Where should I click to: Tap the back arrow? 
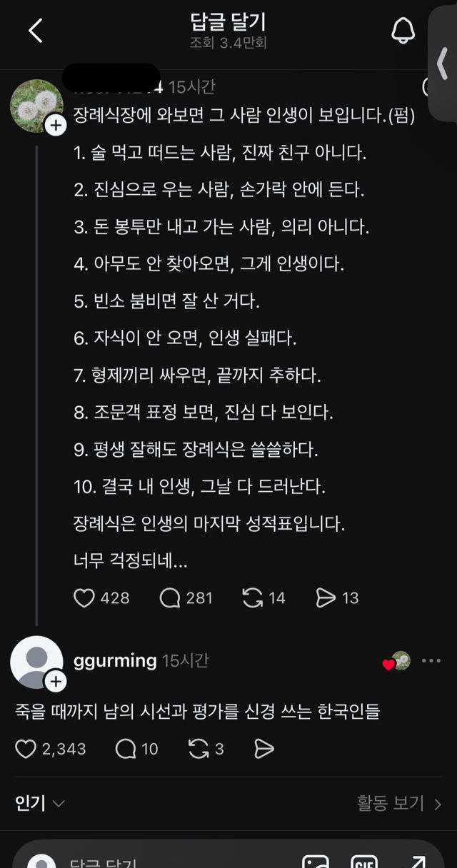35,31
